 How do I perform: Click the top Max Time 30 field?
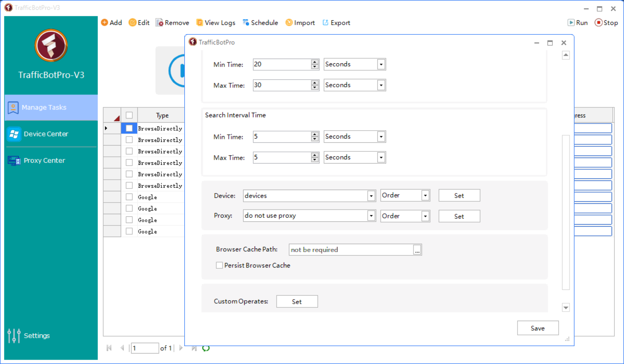pos(282,85)
